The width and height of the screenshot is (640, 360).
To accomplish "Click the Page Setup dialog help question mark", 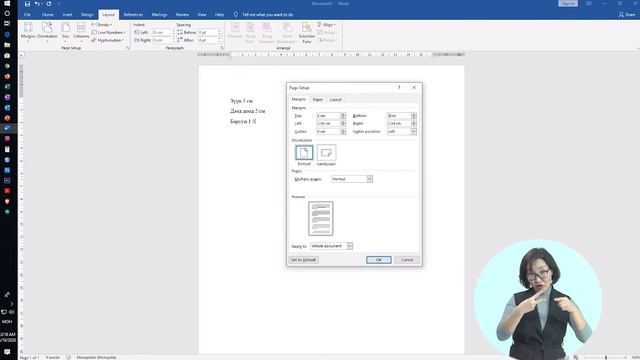I will 399,87.
